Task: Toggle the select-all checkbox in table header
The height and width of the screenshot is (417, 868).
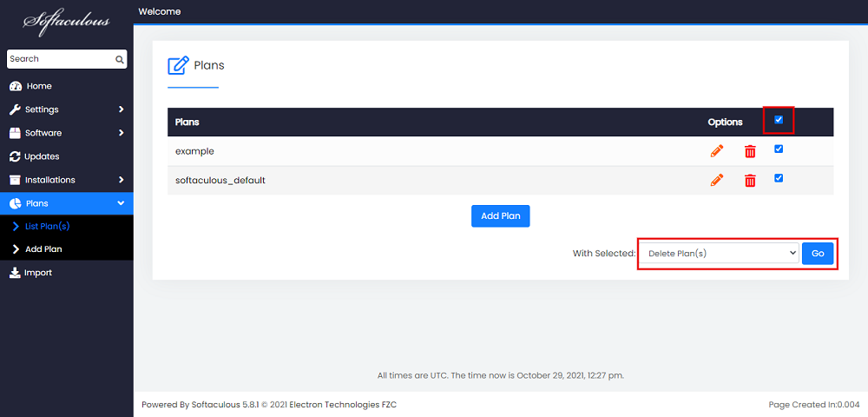Action: pyautogui.click(x=779, y=120)
